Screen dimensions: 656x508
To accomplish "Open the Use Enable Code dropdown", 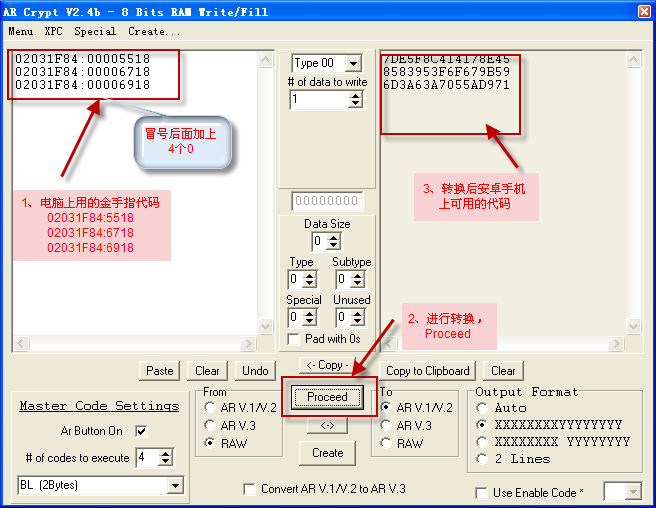I will pyautogui.click(x=633, y=492).
